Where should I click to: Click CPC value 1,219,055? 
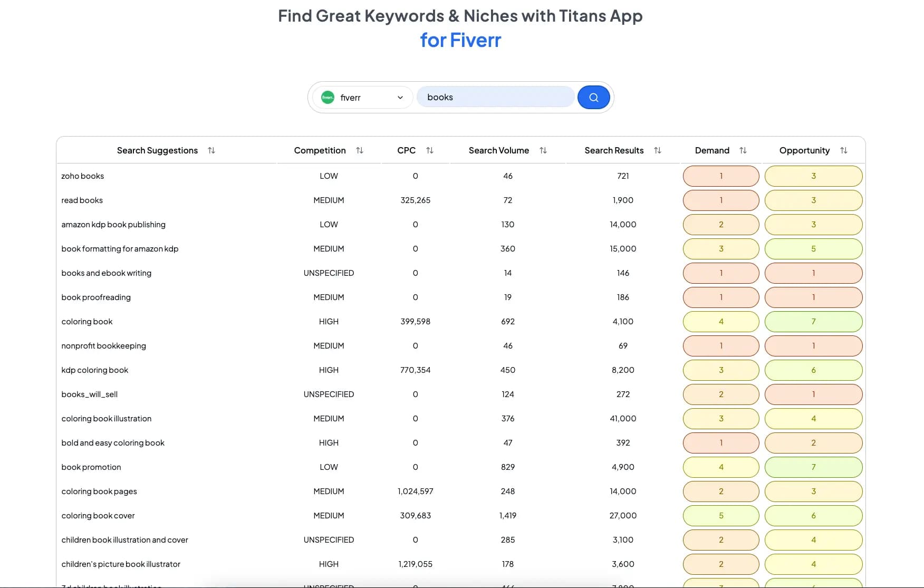pyautogui.click(x=415, y=564)
